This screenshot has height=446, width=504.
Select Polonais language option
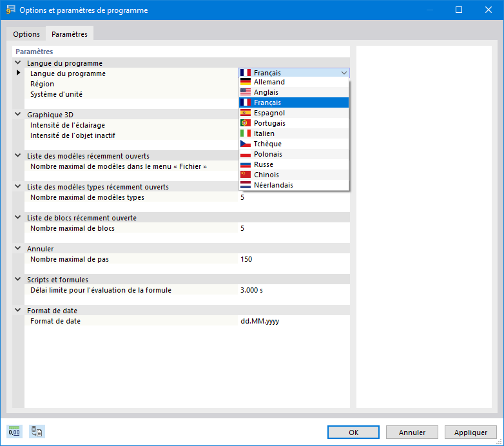point(294,154)
